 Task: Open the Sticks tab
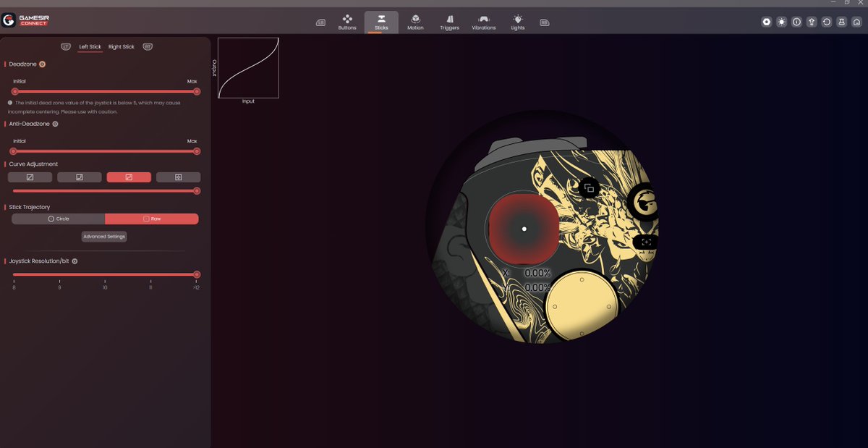(x=381, y=22)
